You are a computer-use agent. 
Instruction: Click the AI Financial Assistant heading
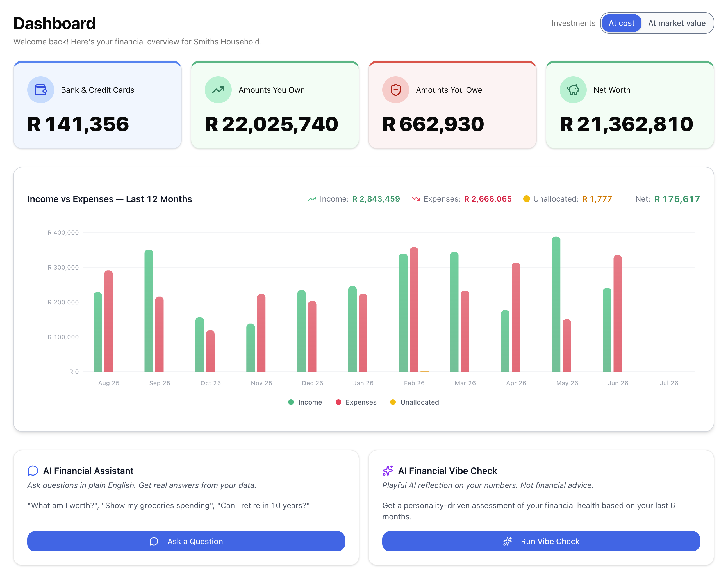88,471
